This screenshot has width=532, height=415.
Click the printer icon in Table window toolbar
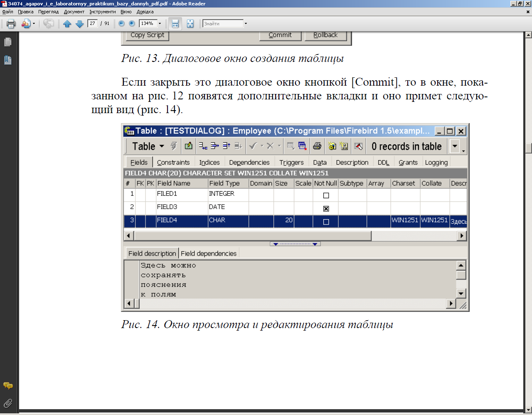(x=317, y=146)
